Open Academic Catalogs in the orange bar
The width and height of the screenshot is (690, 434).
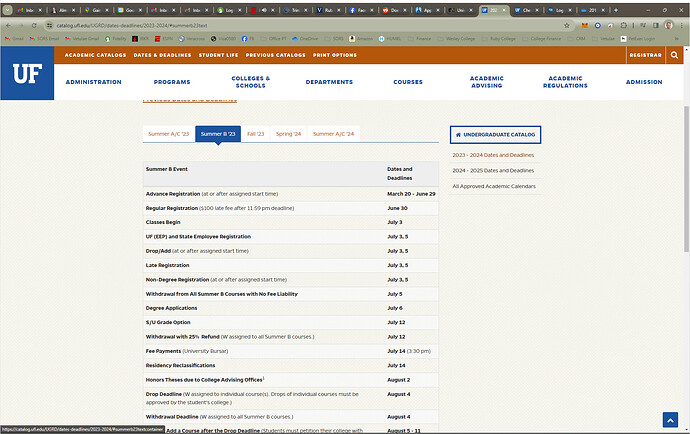click(95, 55)
